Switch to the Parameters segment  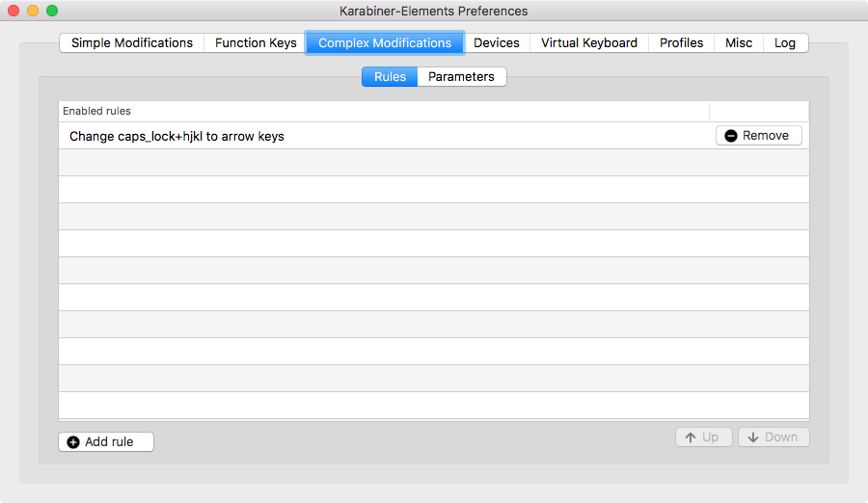pos(461,76)
